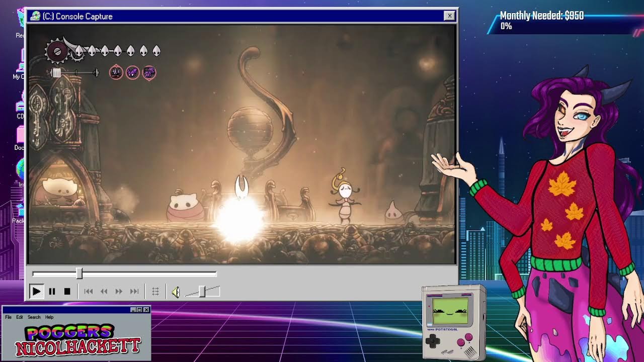Click the seek bar track right of the thumb

149,274
